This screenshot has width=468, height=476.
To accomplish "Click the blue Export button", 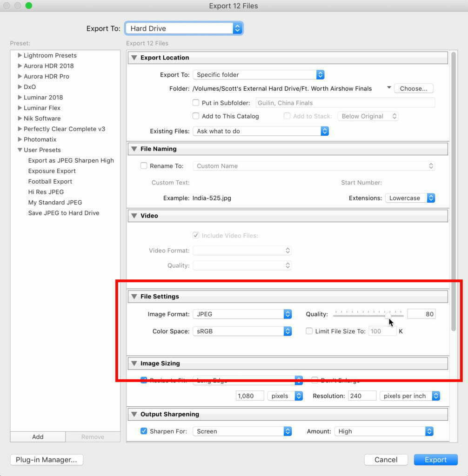I will coord(435,460).
